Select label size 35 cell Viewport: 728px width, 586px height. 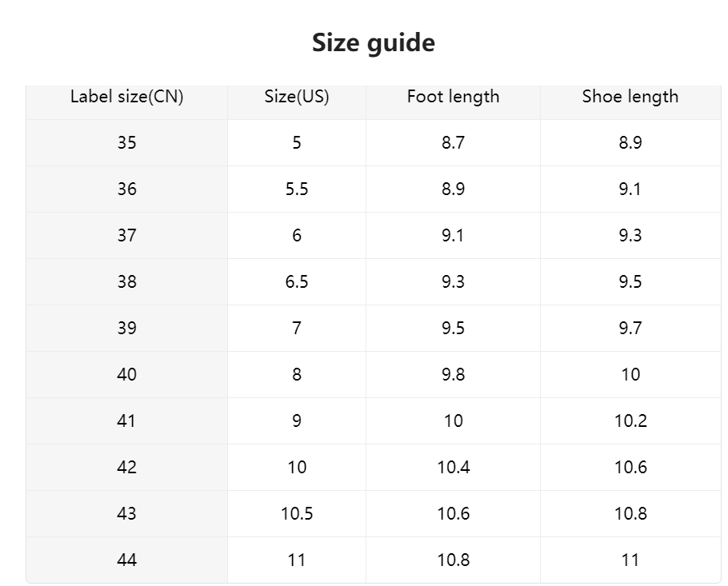[x=126, y=143]
